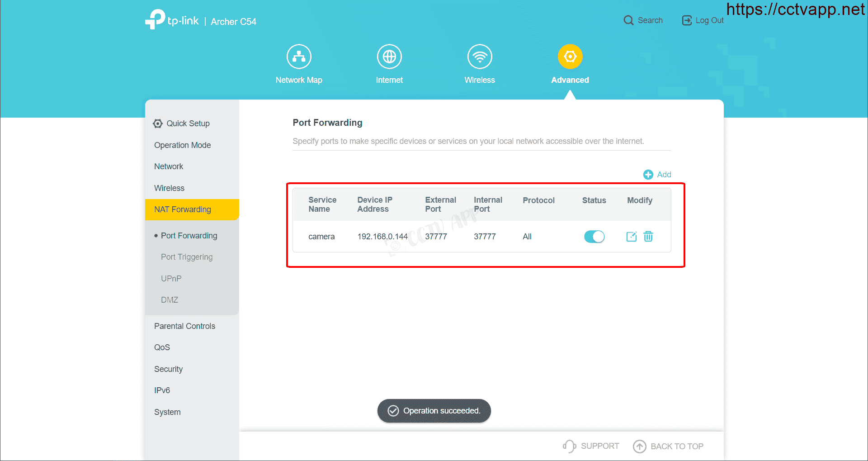The image size is (868, 461).
Task: Select the UPnP submenu item
Action: [171, 279]
